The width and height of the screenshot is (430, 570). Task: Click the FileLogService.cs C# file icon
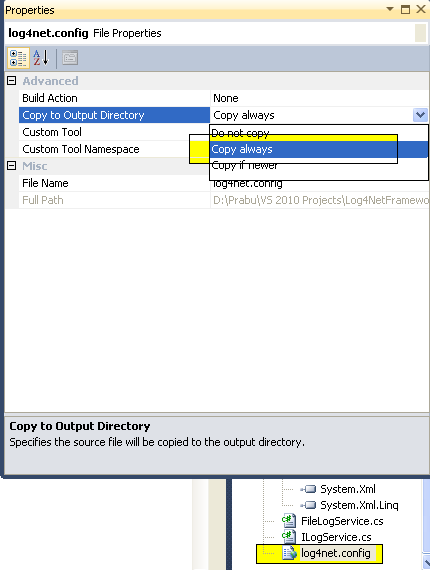tap(289, 521)
